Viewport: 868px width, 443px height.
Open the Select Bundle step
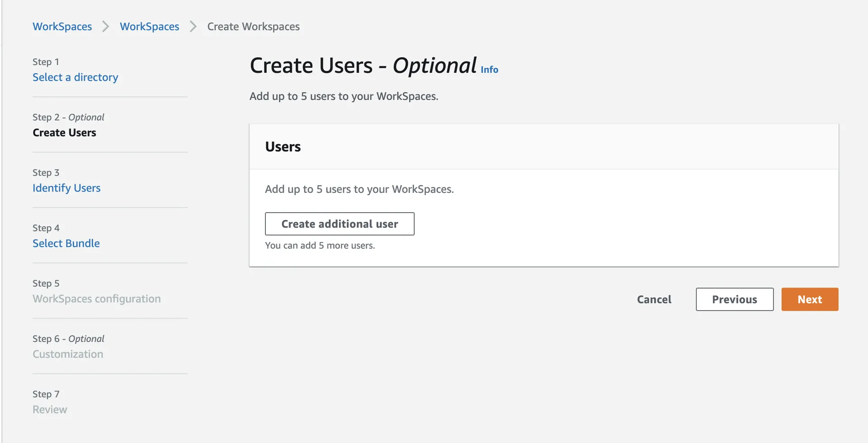pyautogui.click(x=66, y=243)
